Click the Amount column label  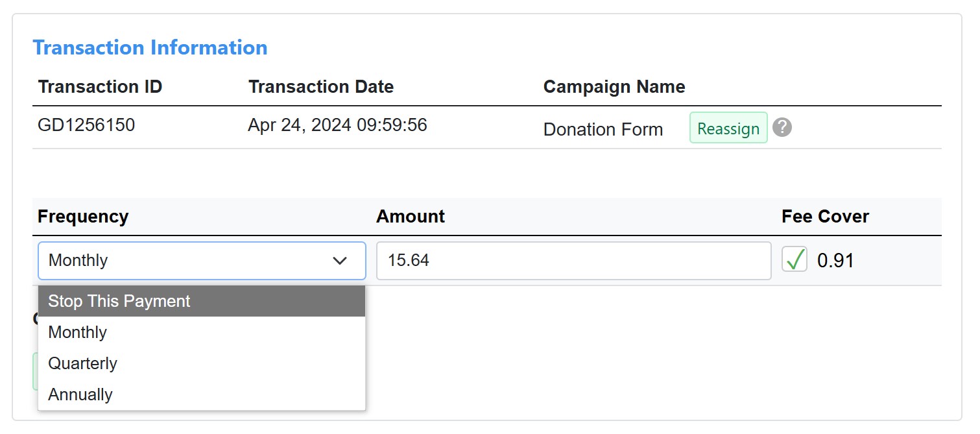pyautogui.click(x=411, y=217)
